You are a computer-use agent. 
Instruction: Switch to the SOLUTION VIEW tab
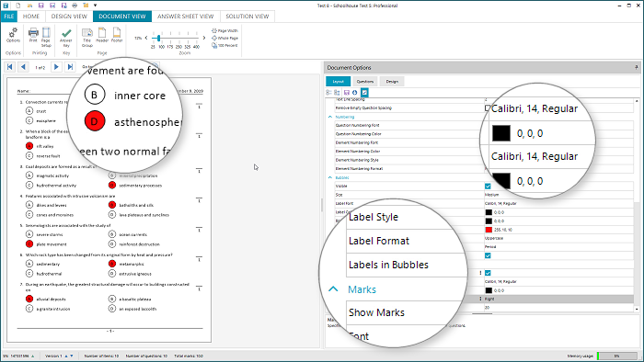click(x=247, y=17)
